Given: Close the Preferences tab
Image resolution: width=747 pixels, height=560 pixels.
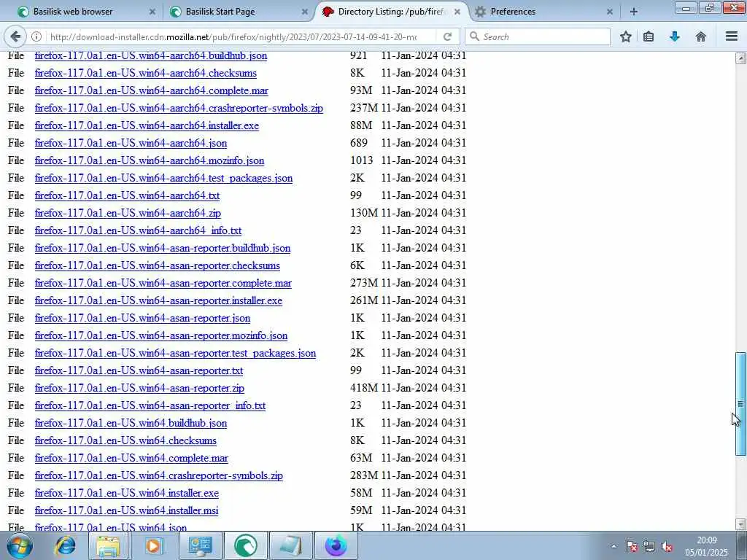Looking at the screenshot, I should pyautogui.click(x=610, y=12).
